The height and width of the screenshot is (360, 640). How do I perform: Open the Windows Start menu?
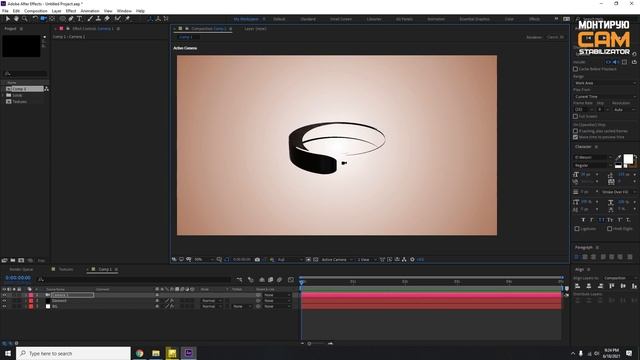pos(8,353)
